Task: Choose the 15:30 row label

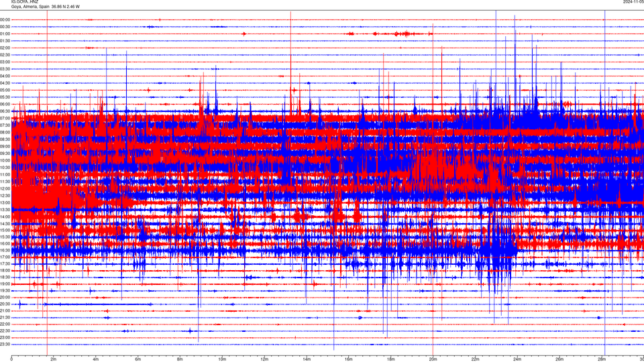Action: [5, 237]
